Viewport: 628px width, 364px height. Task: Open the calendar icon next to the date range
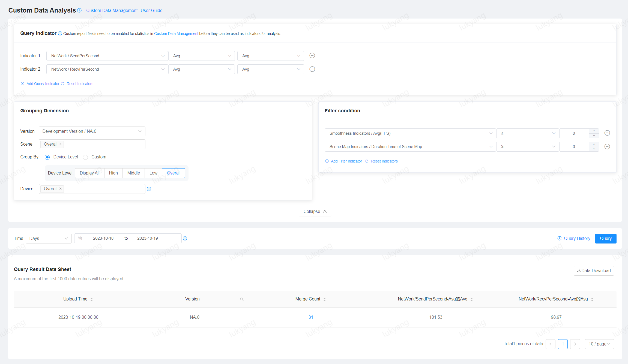point(80,238)
